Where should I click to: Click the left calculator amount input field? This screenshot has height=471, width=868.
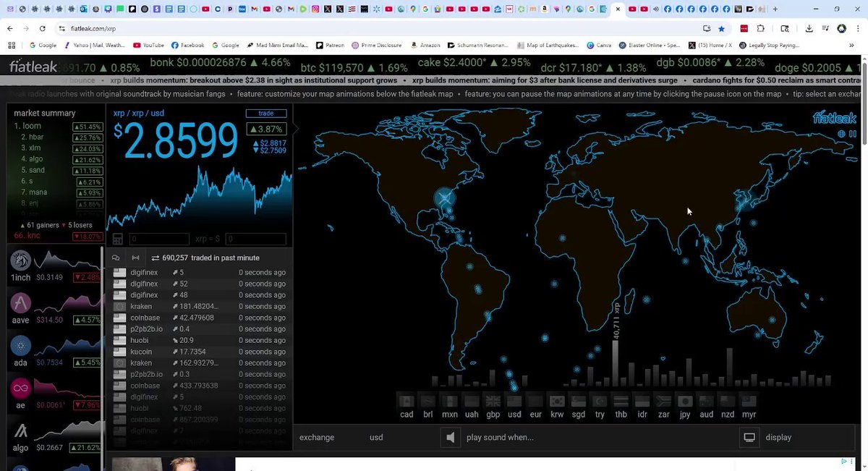pyautogui.click(x=159, y=239)
